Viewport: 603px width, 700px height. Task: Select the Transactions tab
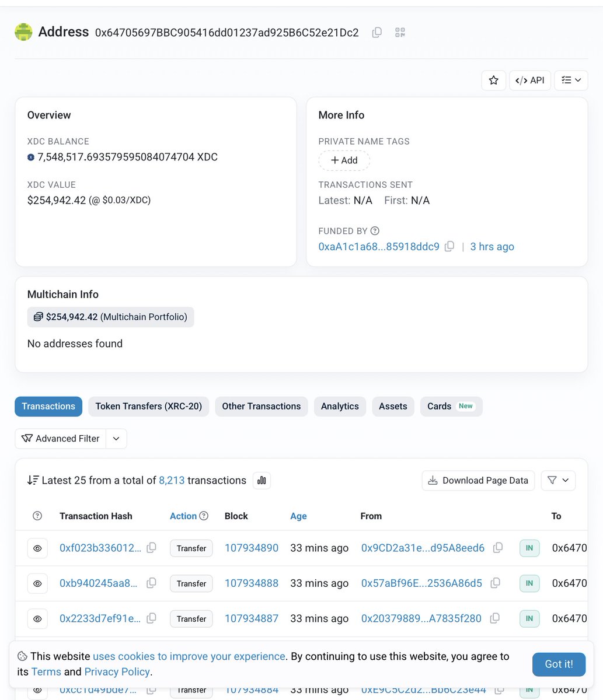[48, 407]
